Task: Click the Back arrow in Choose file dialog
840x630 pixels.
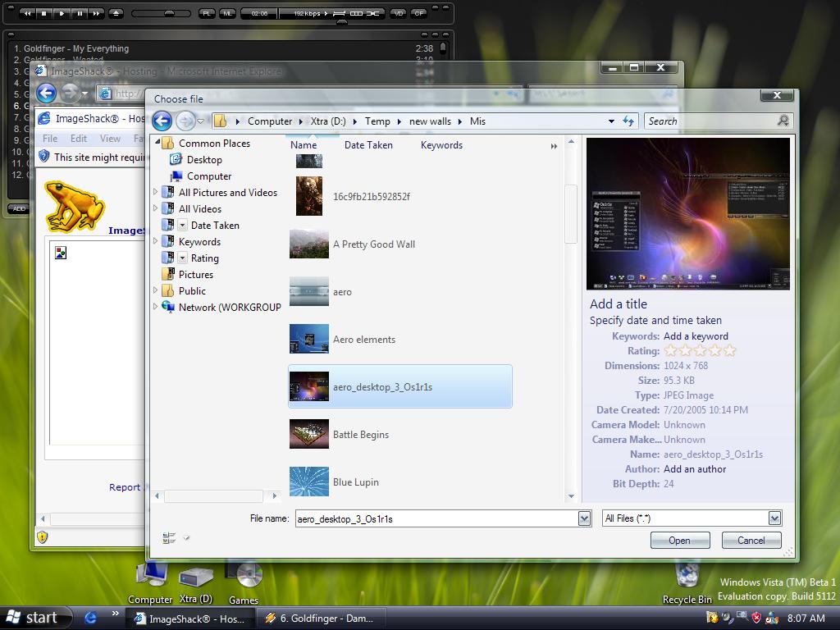Action: (x=162, y=121)
